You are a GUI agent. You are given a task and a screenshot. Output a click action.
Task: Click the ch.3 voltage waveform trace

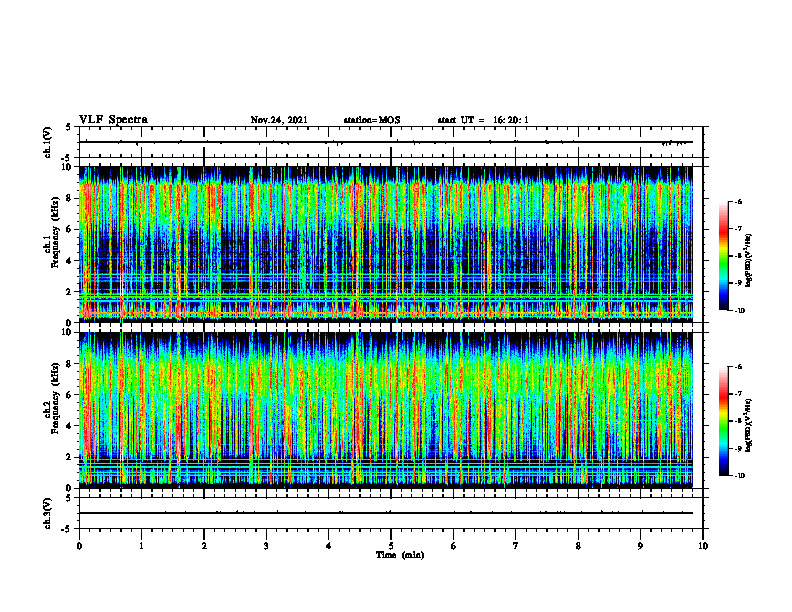click(x=386, y=513)
